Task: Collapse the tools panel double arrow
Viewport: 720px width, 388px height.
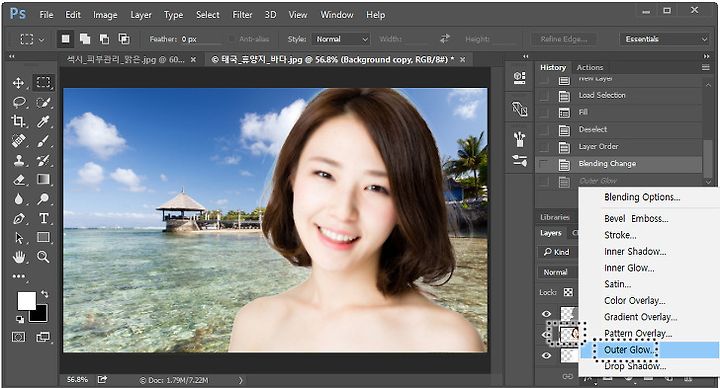Action: click(x=12, y=56)
